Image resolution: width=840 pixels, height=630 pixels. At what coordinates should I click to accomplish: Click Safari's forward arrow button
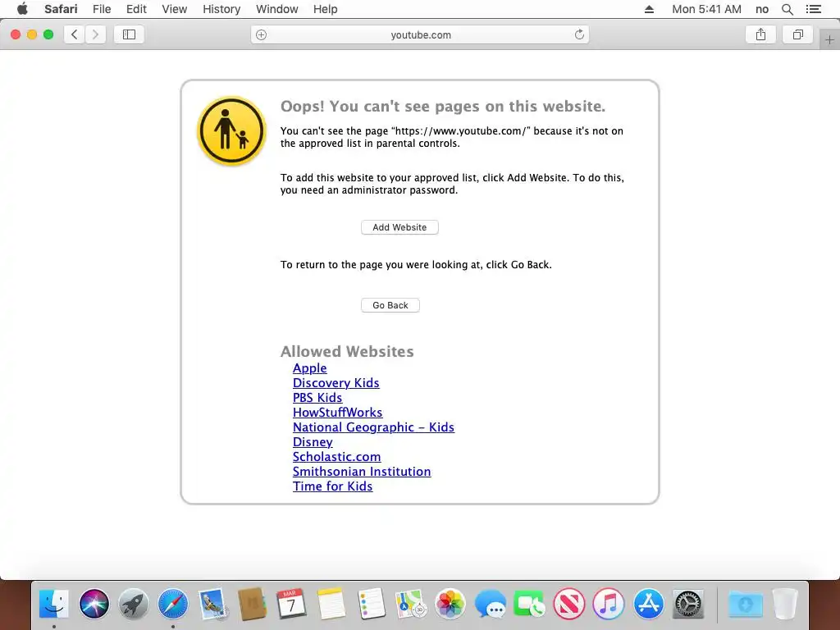[95, 34]
